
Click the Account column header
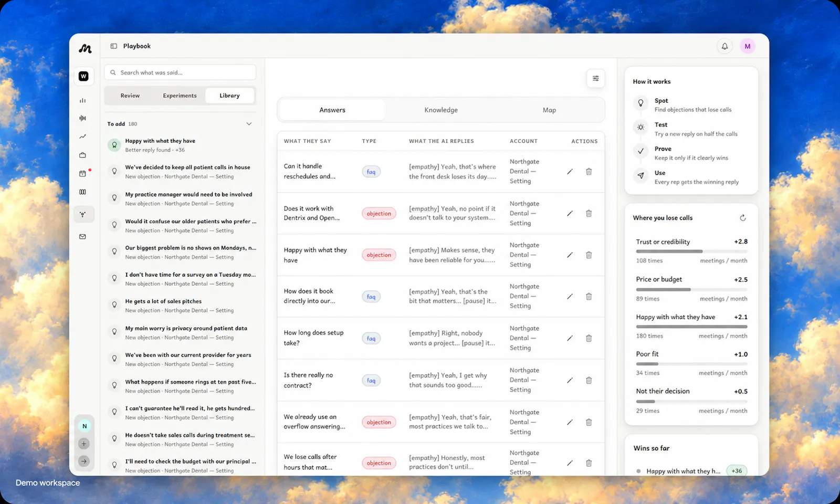(523, 141)
